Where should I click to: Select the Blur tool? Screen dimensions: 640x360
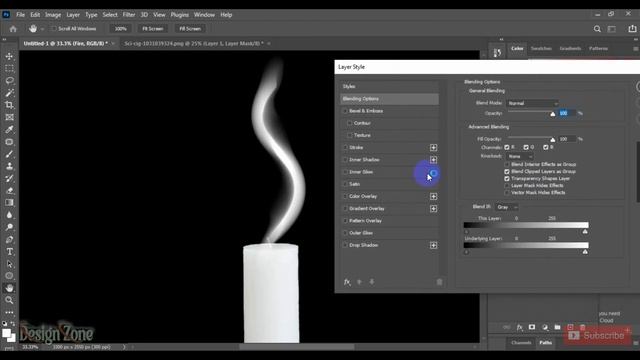[9, 215]
